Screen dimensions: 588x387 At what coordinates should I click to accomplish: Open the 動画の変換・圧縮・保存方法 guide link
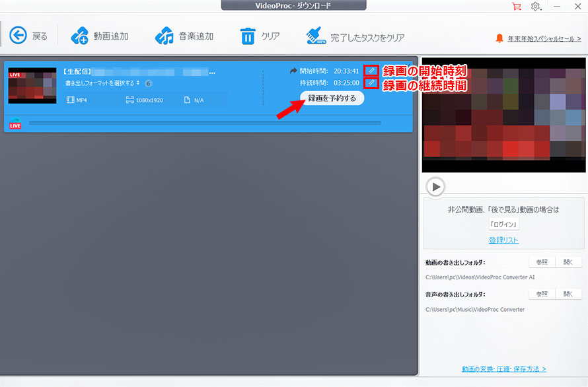(504, 369)
